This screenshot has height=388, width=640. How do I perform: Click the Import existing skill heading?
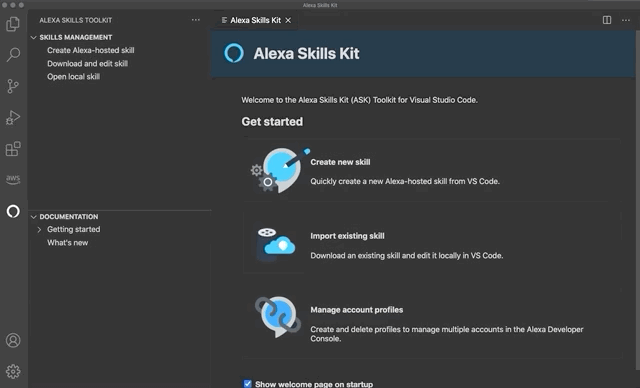click(347, 236)
